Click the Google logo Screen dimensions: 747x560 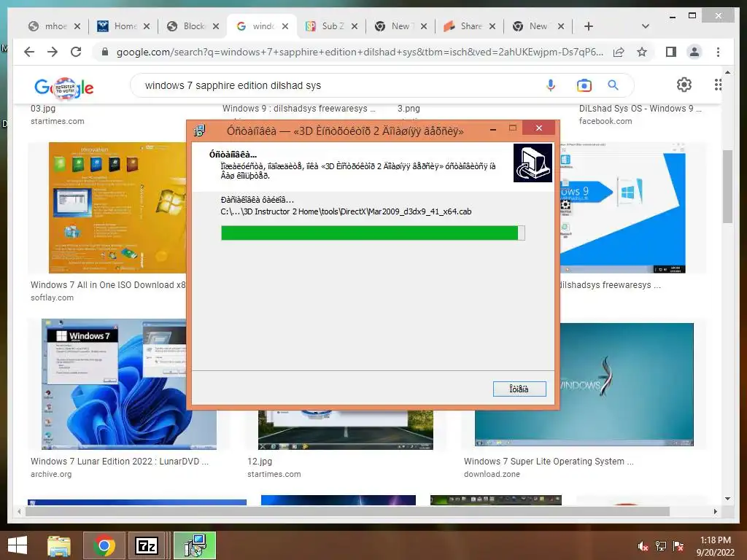(64, 87)
